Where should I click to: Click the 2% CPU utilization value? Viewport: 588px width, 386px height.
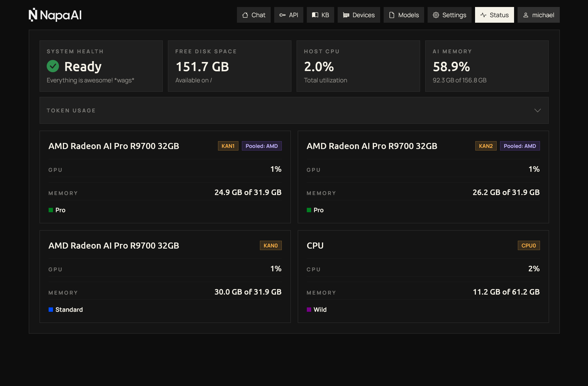(534, 269)
